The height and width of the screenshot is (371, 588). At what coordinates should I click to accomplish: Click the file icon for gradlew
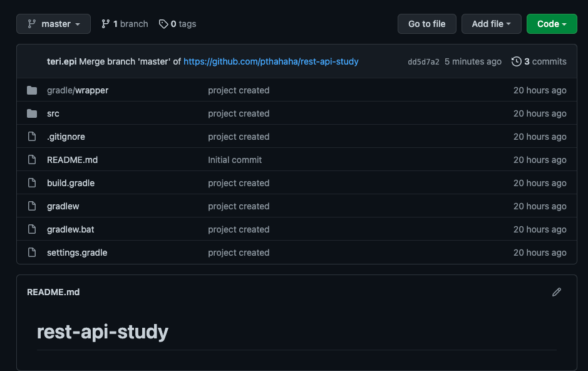click(32, 206)
